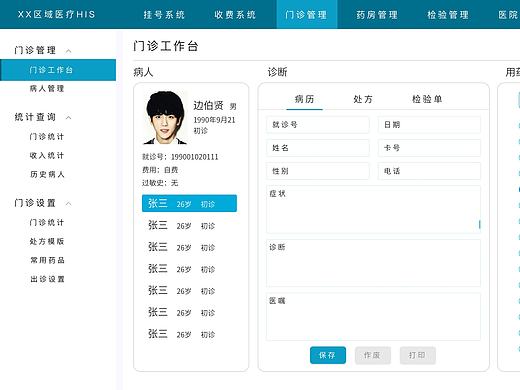This screenshot has width=520, height=390.
Task: Open 处方模版 in the sidebar
Action: coord(47,241)
